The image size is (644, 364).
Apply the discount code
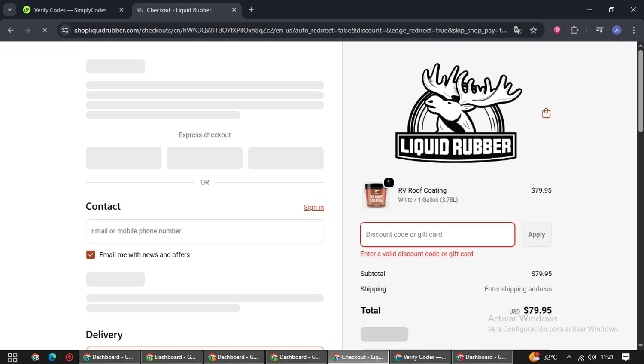point(536,235)
